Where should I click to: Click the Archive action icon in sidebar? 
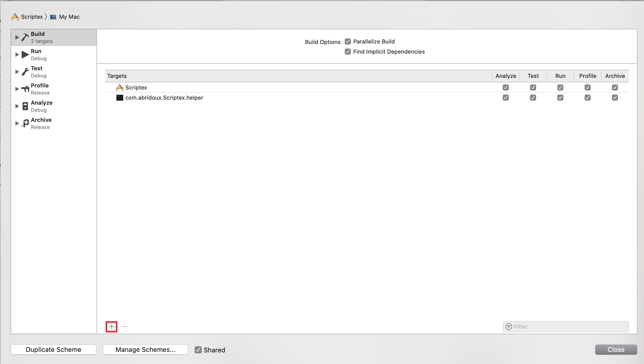pos(25,123)
